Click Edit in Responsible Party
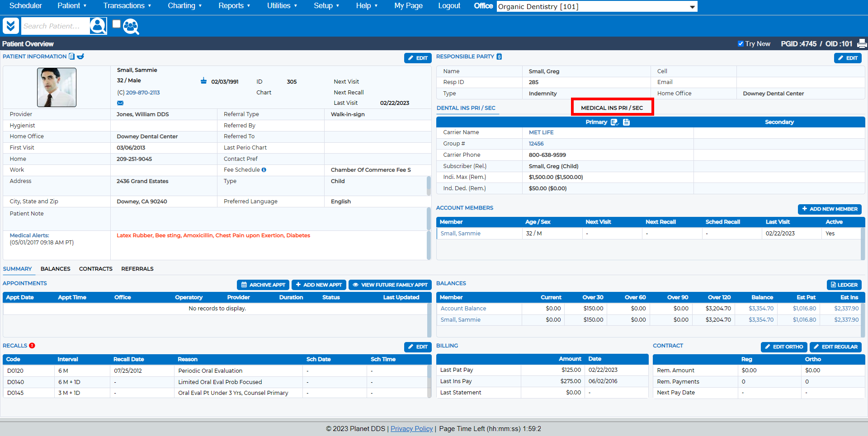 click(x=848, y=58)
